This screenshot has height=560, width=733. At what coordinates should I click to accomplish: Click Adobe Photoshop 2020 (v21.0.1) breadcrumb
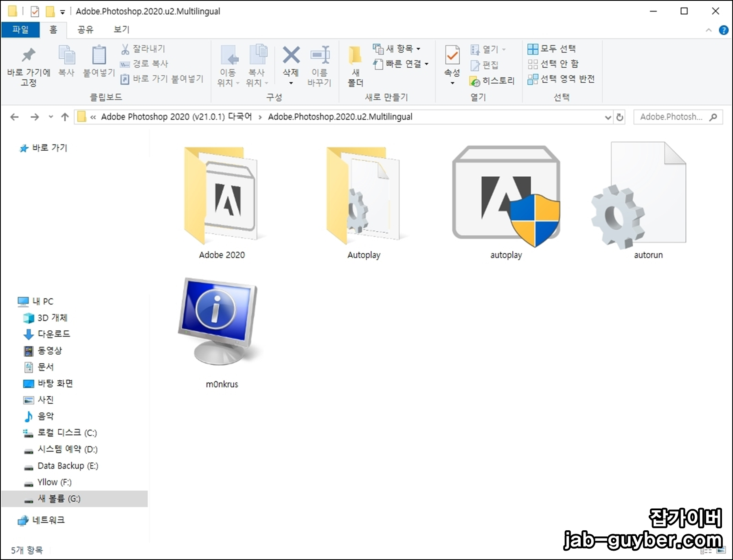tap(176, 117)
